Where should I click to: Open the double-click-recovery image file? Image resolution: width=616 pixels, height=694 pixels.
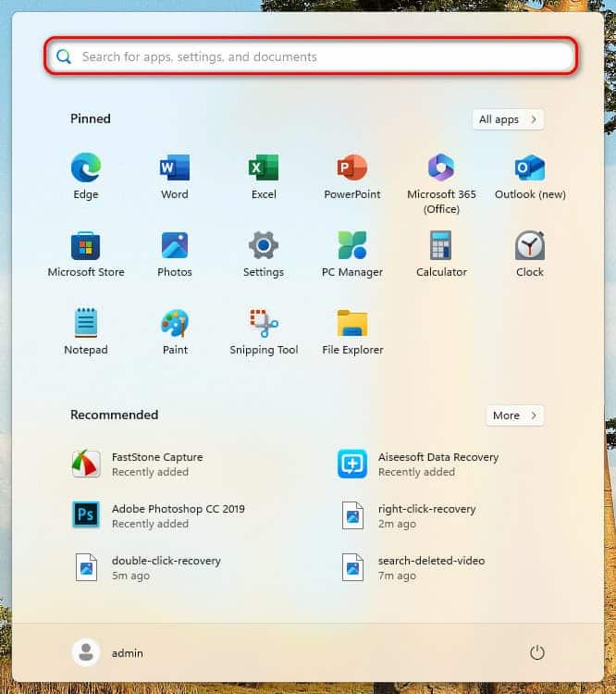148,568
